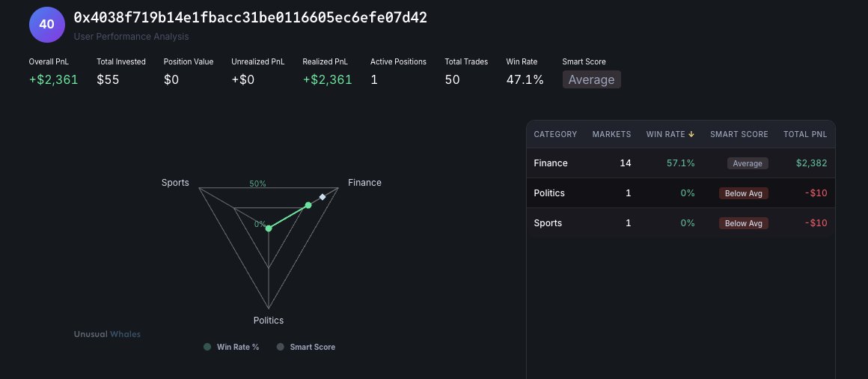This screenshot has width=868, height=379.
Task: Click the green Finance data point on radar
Action: (x=308, y=205)
